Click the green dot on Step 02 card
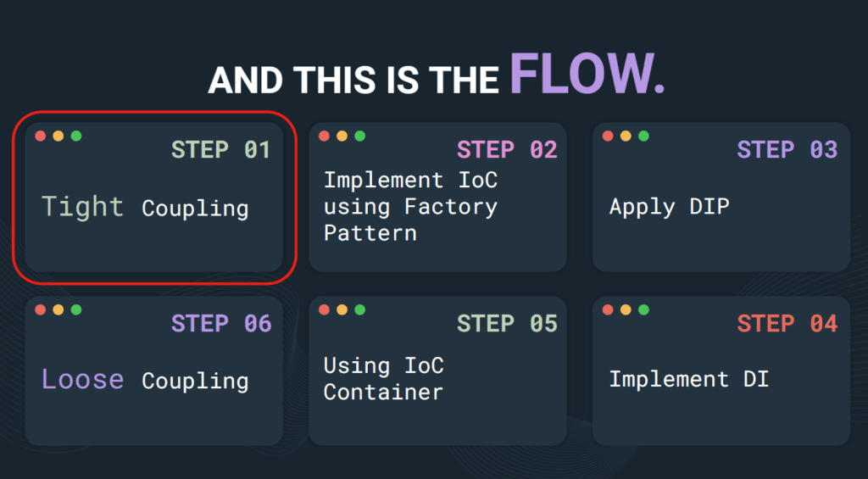Viewport: 868px width, 479px height. point(359,136)
